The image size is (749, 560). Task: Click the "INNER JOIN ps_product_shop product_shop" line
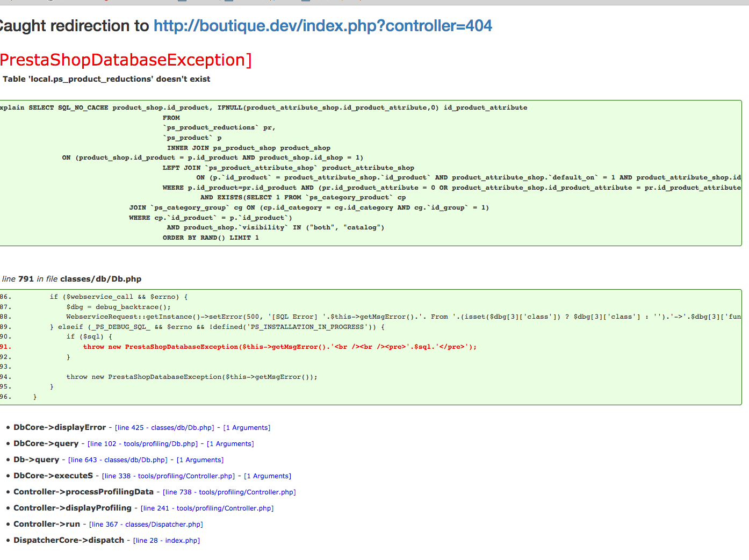[249, 148]
